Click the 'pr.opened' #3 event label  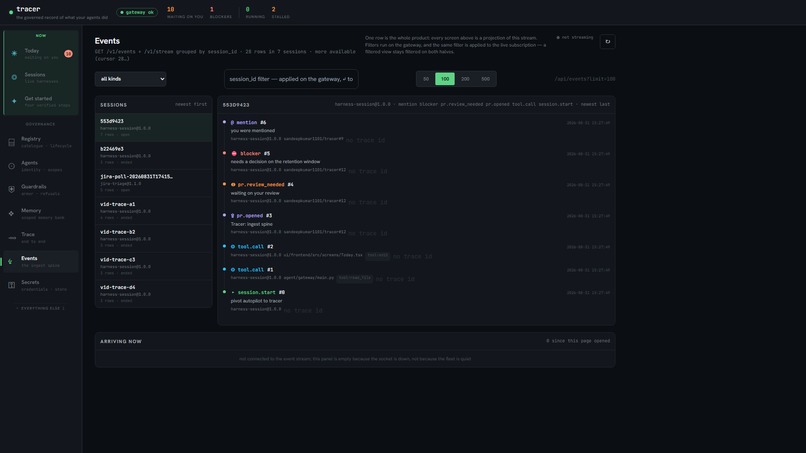250,216
